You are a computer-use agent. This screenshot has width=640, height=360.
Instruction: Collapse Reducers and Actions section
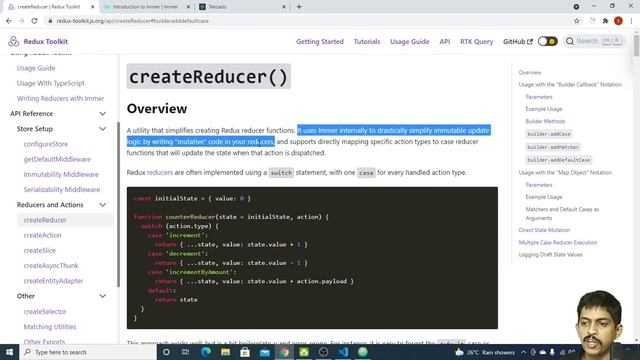102,204
